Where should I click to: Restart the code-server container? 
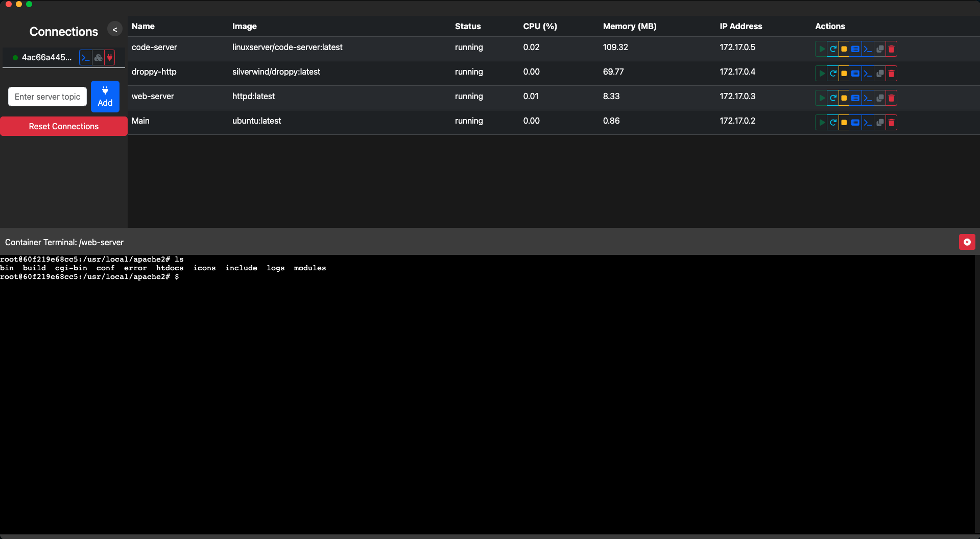click(x=833, y=49)
